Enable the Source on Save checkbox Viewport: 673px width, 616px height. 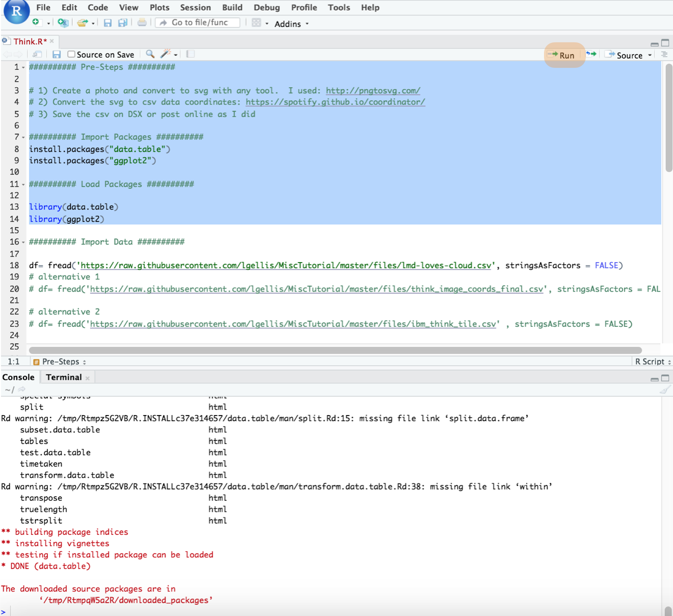point(71,54)
